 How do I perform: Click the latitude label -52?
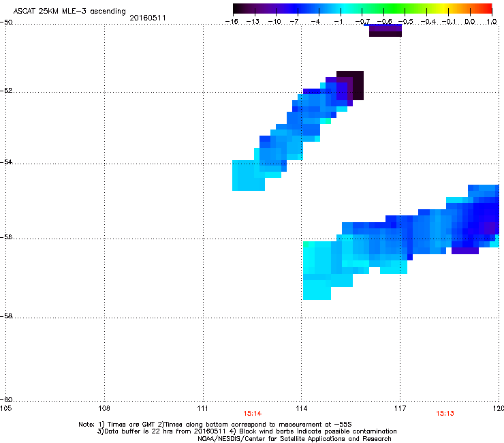point(6,91)
